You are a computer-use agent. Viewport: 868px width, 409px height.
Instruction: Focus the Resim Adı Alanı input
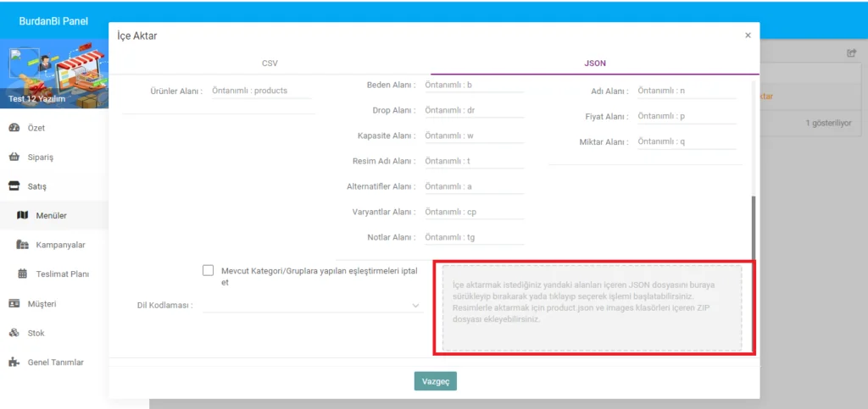[475, 161]
